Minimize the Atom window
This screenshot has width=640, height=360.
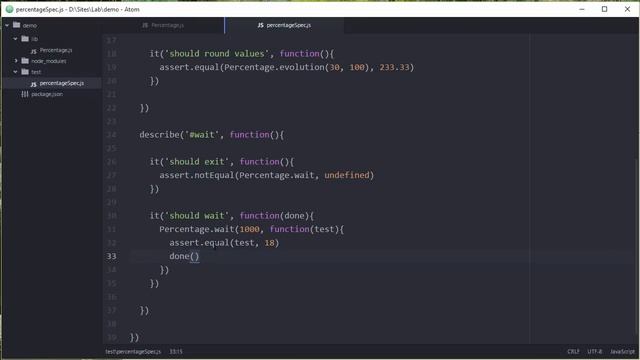[x=582, y=9]
